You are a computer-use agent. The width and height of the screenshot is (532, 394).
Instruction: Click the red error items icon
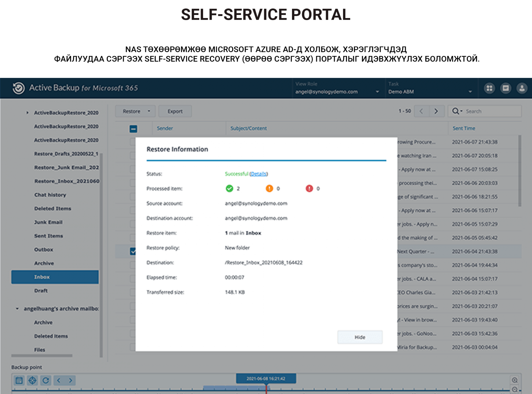(309, 189)
